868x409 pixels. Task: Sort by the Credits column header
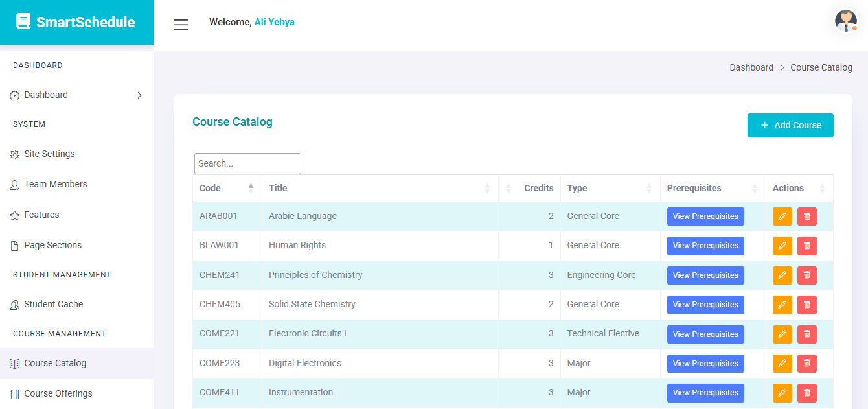coord(538,188)
